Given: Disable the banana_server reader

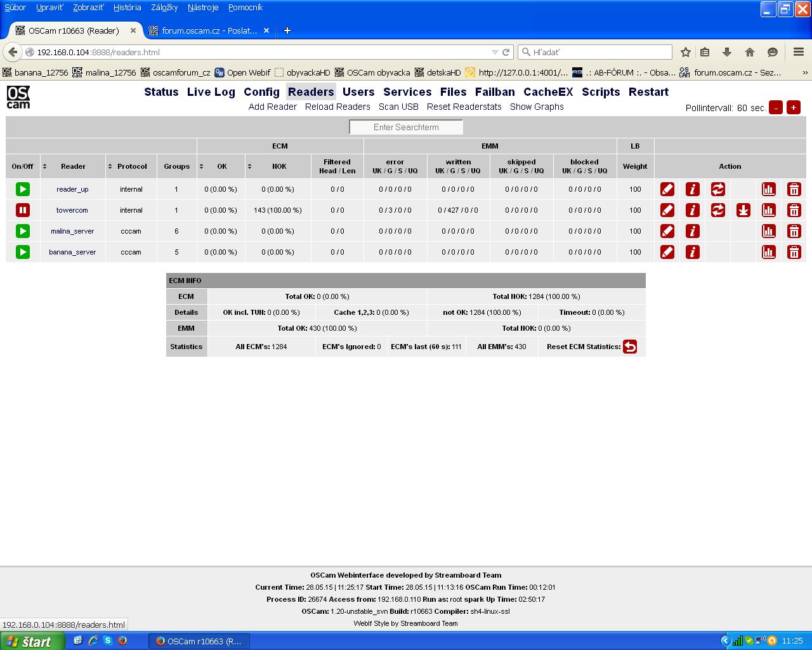Looking at the screenshot, I should (23, 252).
